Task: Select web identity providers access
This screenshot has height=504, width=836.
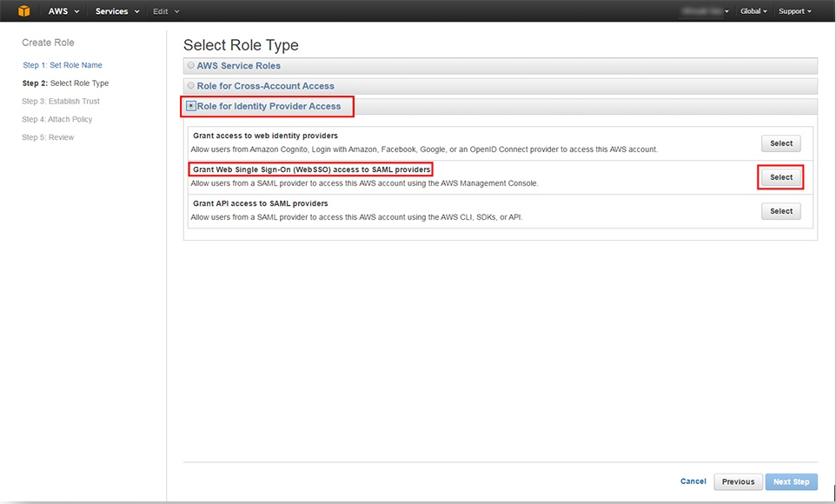Action: [x=780, y=143]
